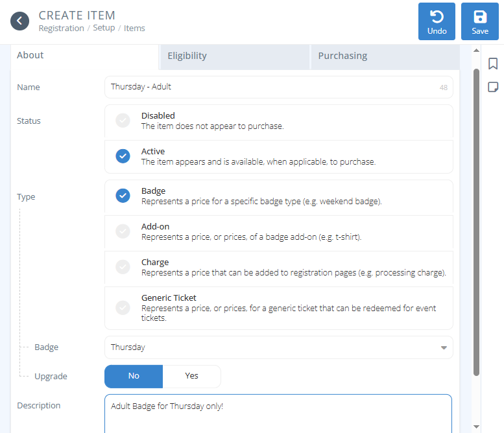The image size is (504, 433).
Task: Click the Setup breadcrumb link
Action: click(104, 28)
